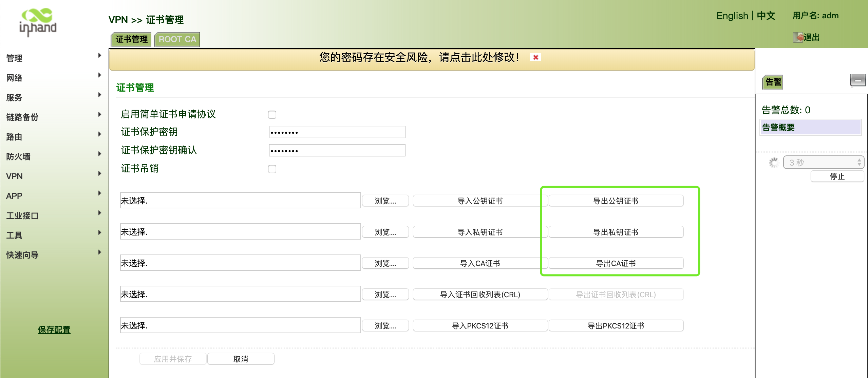
Task: Click 浏览 button for PKCS12 certificate row
Action: 385,326
